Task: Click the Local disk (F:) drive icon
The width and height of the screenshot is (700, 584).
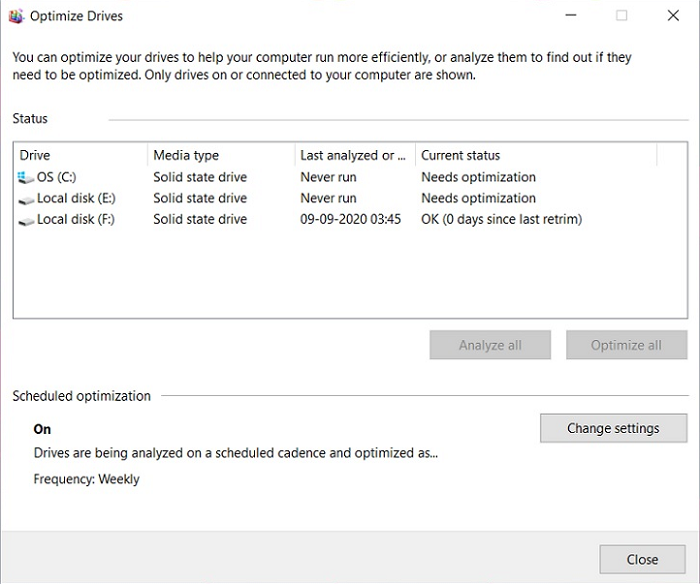Action: (x=25, y=219)
